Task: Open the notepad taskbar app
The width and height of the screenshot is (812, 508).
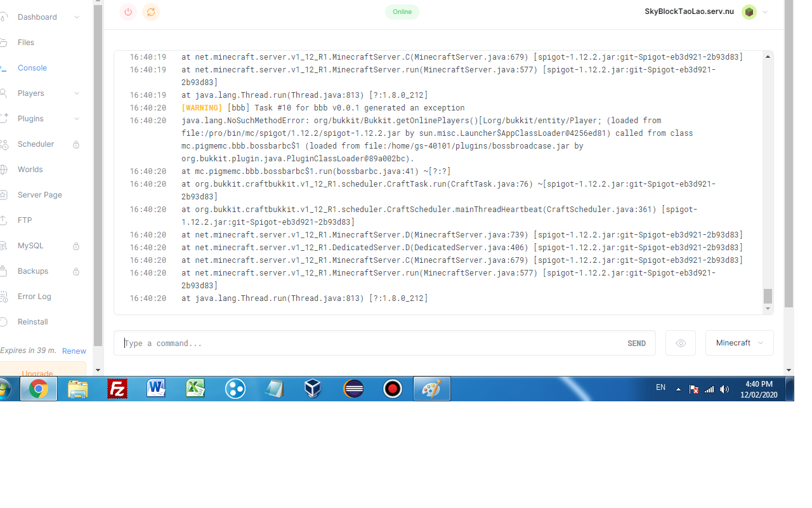Action: (275, 389)
